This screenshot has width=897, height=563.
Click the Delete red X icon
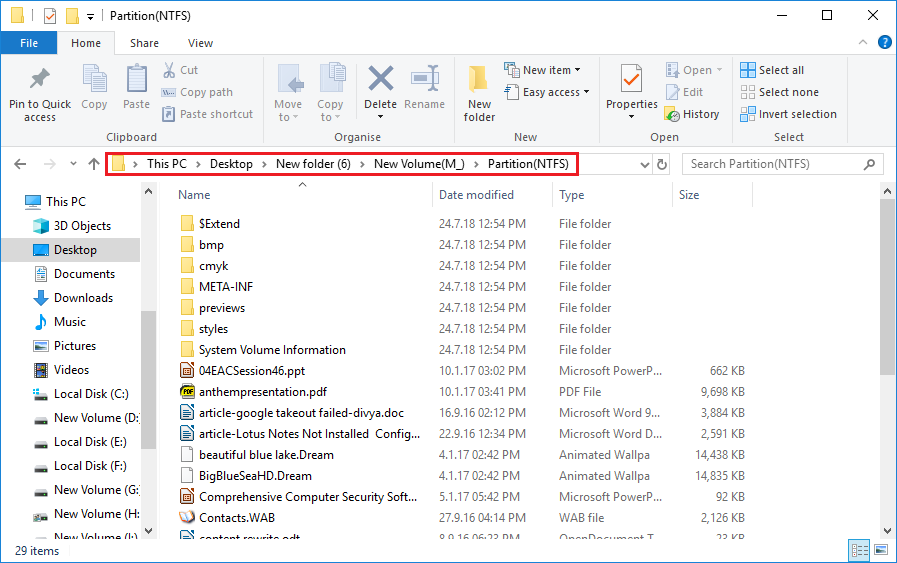point(380,78)
